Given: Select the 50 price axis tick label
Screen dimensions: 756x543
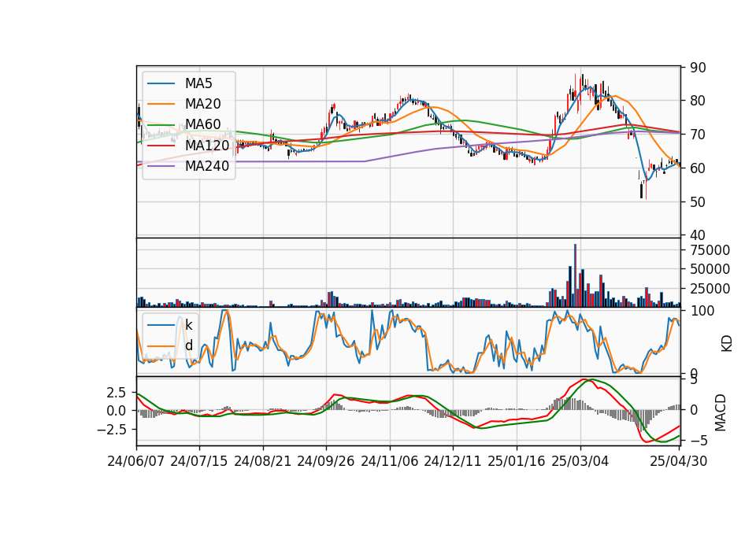Looking at the screenshot, I should pos(698,202).
